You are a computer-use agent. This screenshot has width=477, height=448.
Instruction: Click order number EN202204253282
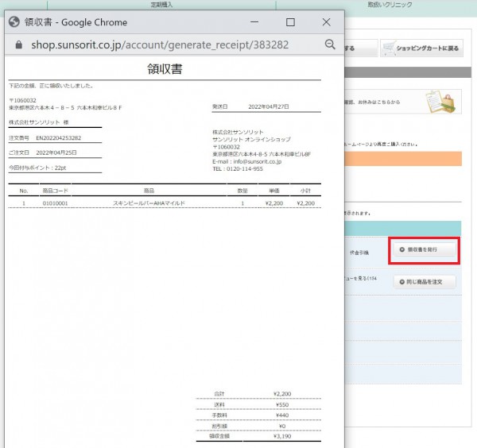(x=58, y=138)
